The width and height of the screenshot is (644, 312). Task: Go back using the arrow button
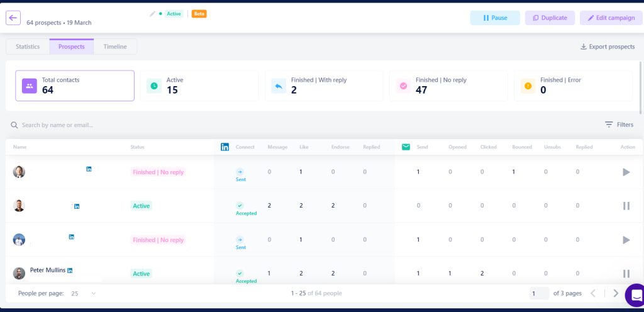coord(13,18)
